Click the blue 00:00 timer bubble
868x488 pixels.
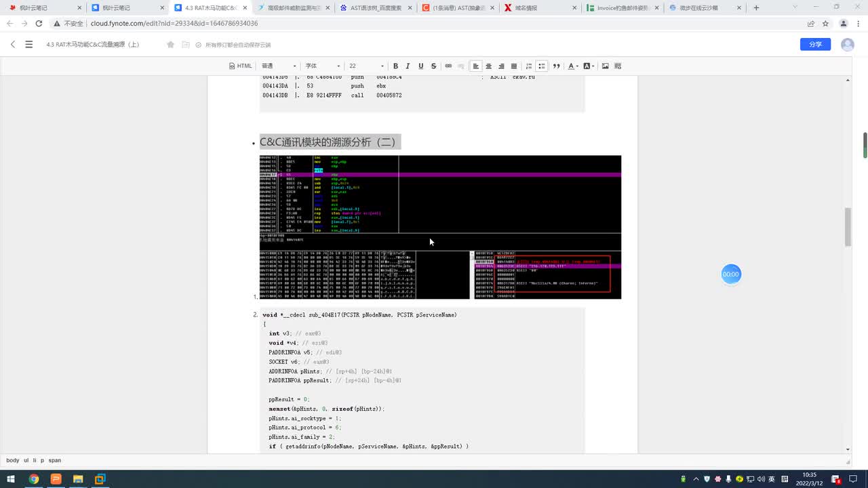(730, 274)
